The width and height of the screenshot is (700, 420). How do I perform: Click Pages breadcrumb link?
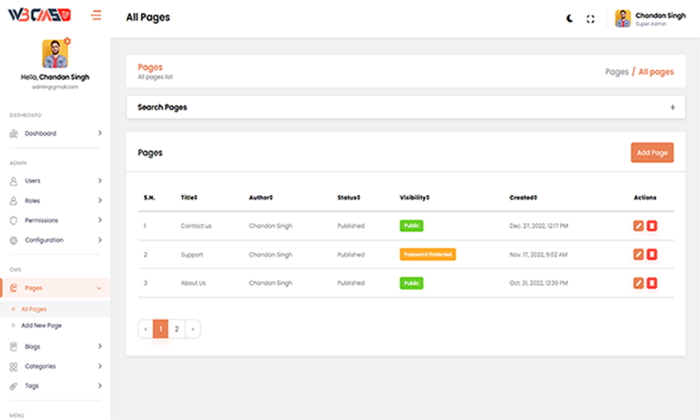(x=617, y=72)
